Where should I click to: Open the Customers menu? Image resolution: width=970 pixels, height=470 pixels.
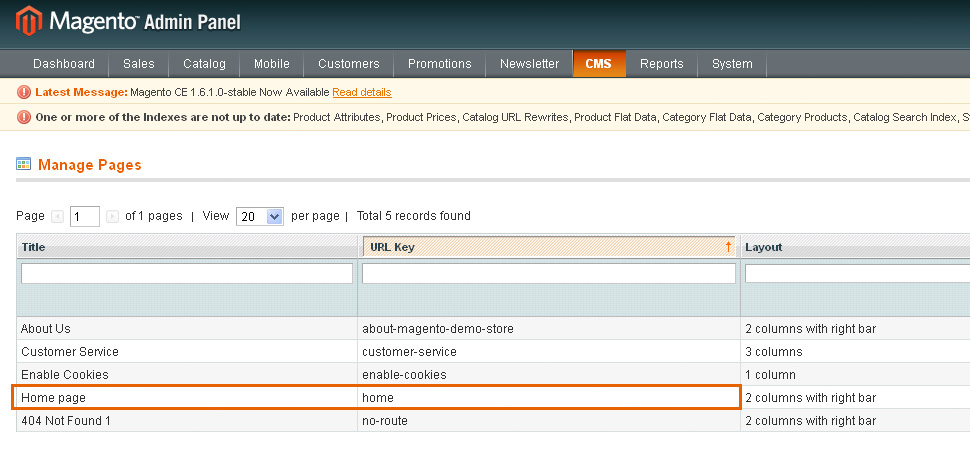349,64
